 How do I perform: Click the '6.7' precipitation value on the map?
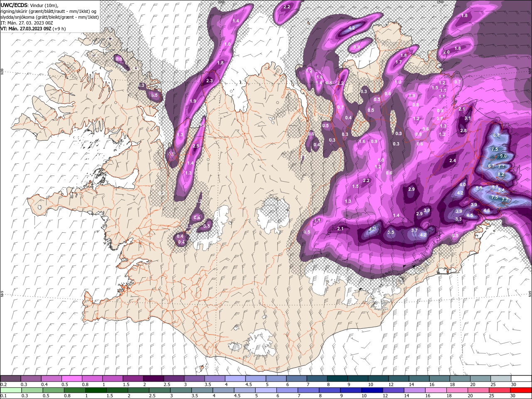[x=491, y=166]
